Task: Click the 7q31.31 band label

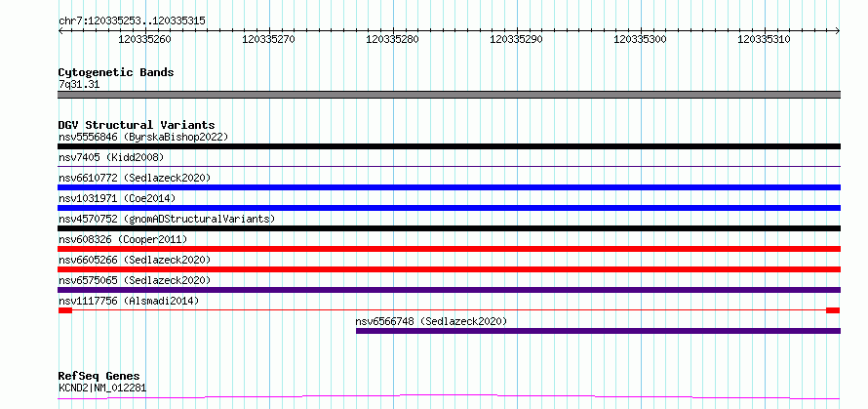Action: (x=79, y=85)
